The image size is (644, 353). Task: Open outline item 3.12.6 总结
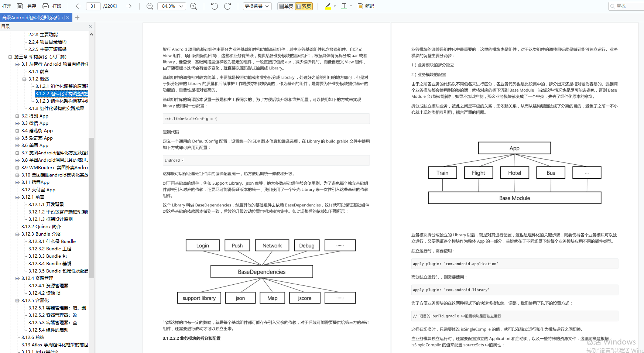pyautogui.click(x=32, y=337)
